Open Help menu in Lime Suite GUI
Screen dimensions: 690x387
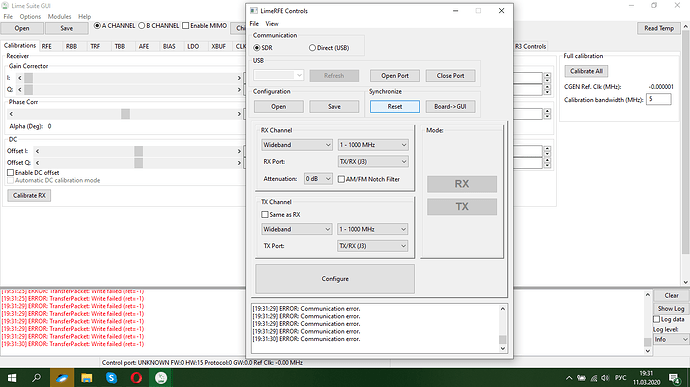[x=84, y=17]
